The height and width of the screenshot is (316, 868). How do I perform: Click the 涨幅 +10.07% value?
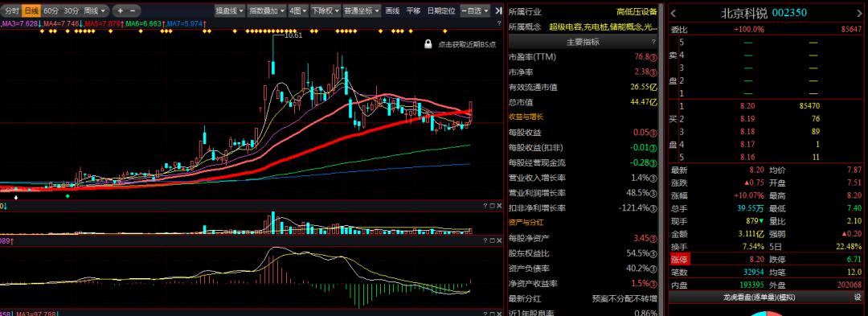click(x=748, y=195)
